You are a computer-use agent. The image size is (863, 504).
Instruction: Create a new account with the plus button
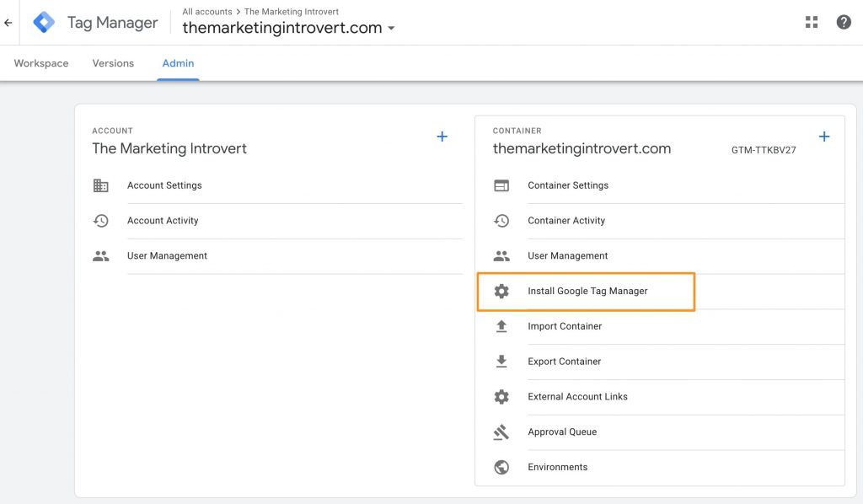tap(442, 136)
